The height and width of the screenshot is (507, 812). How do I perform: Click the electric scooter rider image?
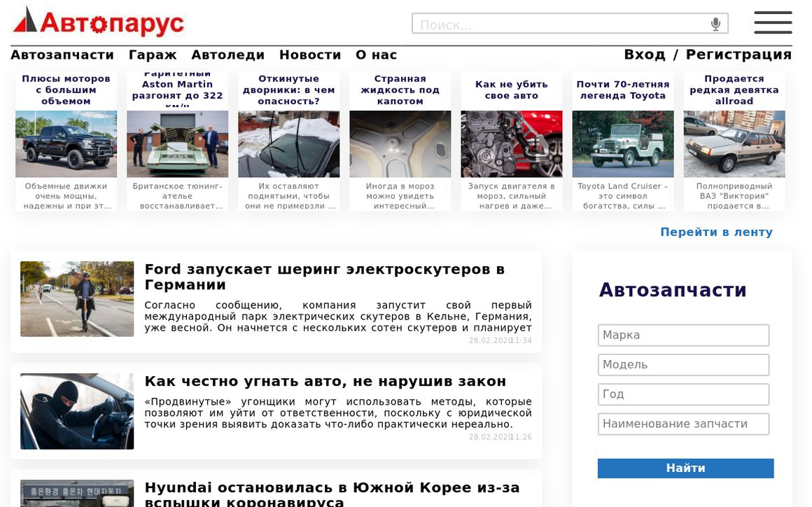coord(77,299)
